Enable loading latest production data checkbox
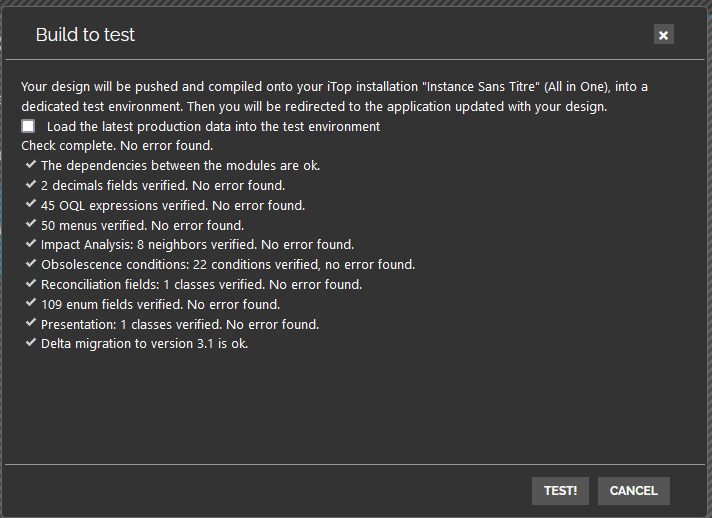Image resolution: width=712 pixels, height=518 pixels. coord(28,126)
